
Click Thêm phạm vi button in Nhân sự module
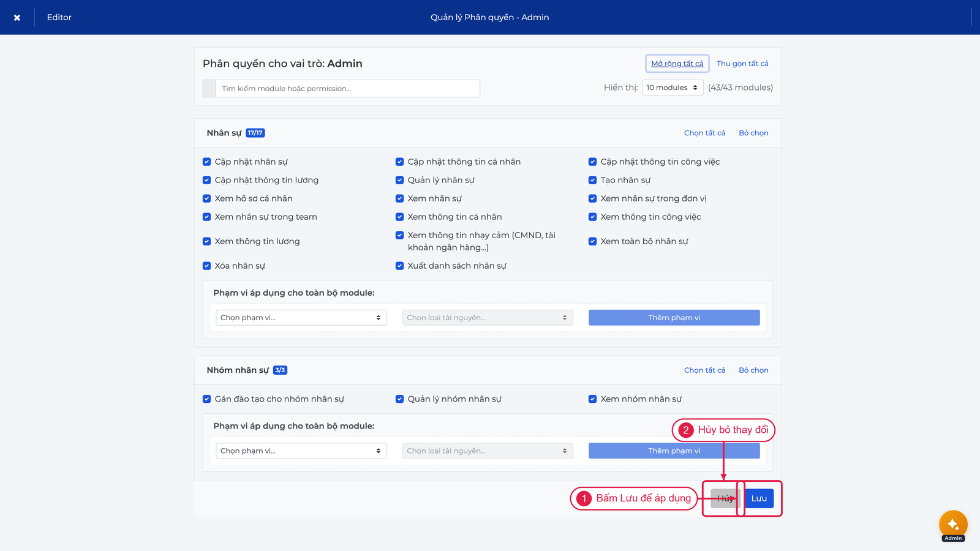pyautogui.click(x=674, y=318)
